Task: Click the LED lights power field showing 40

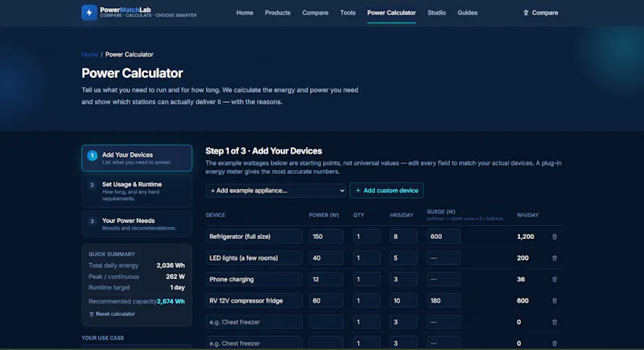Action: [x=326, y=258]
